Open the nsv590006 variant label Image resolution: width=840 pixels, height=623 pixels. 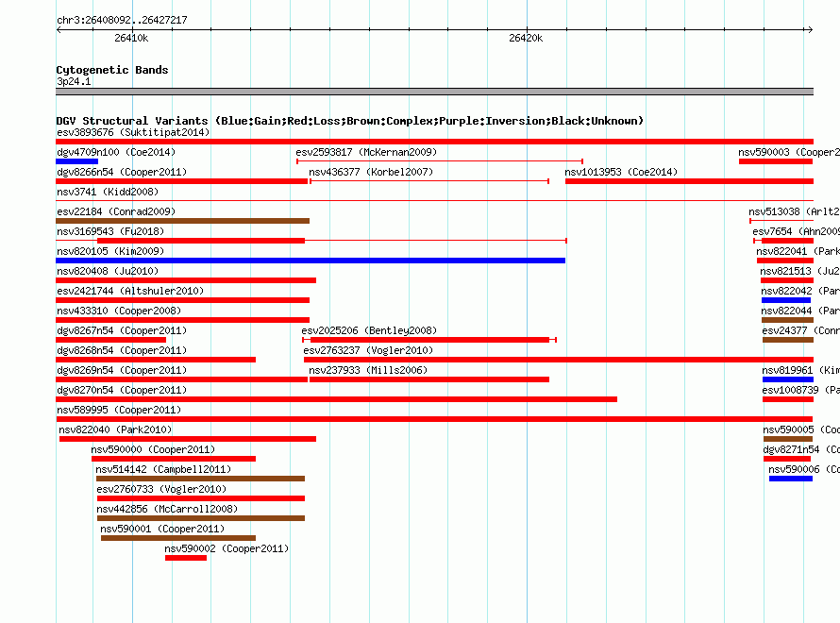pos(804,469)
